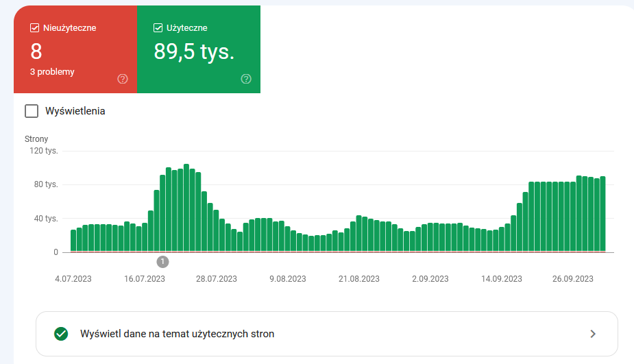Screen dimensions: 634x364
Task: Open Wyświetl dane na temat użytecznych stron
Action: (x=327, y=334)
